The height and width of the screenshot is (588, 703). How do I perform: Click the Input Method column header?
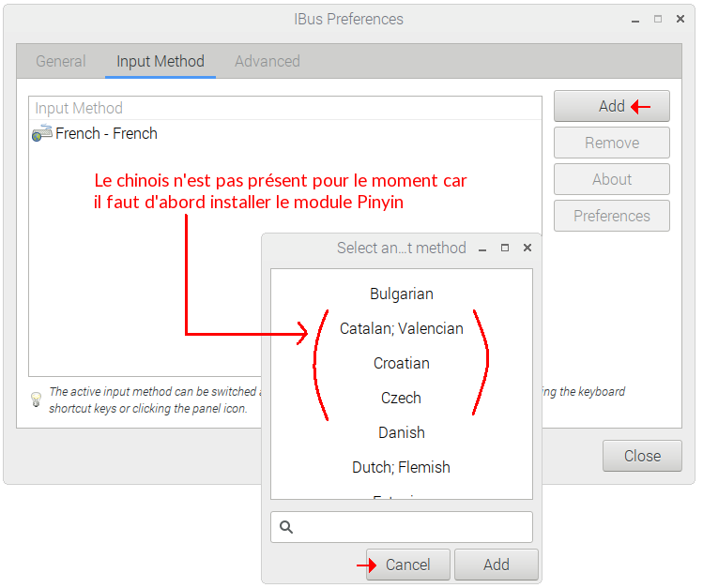coord(285,109)
